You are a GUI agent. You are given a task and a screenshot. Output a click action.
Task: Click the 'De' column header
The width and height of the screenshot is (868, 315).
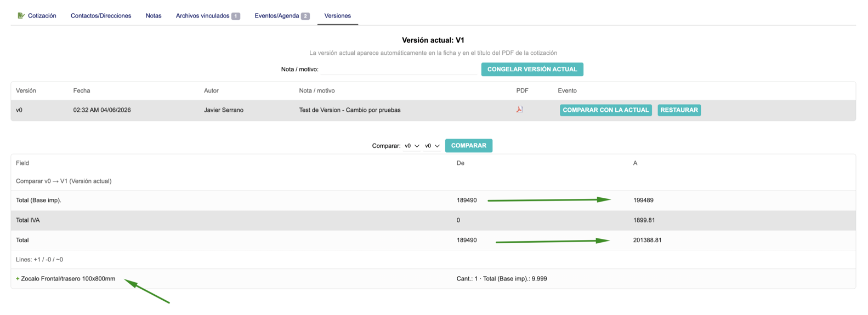pos(461,163)
